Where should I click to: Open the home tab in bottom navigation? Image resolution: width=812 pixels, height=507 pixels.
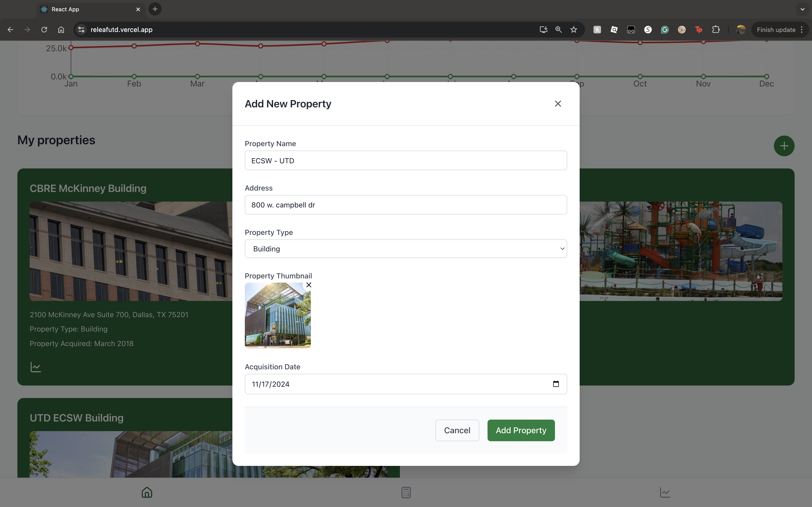[147, 492]
